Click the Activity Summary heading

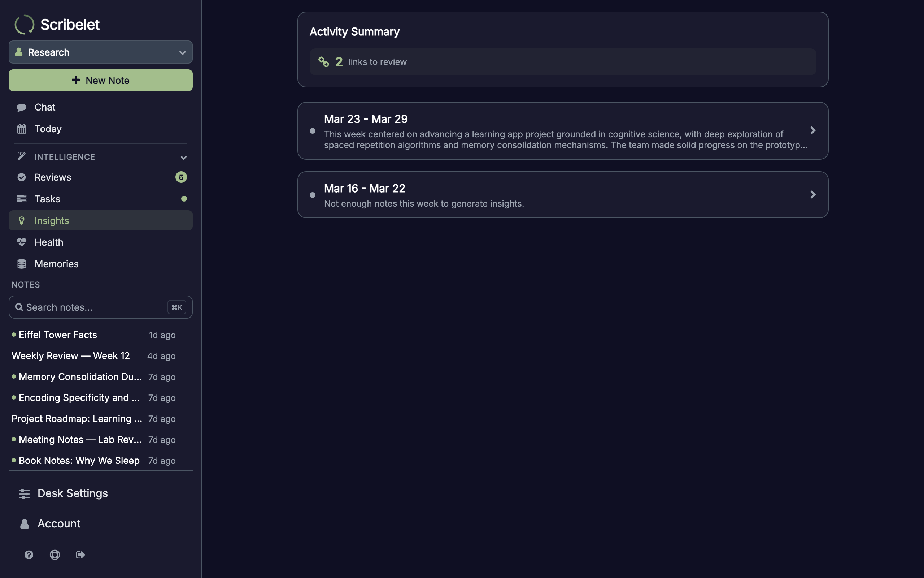coord(354,32)
